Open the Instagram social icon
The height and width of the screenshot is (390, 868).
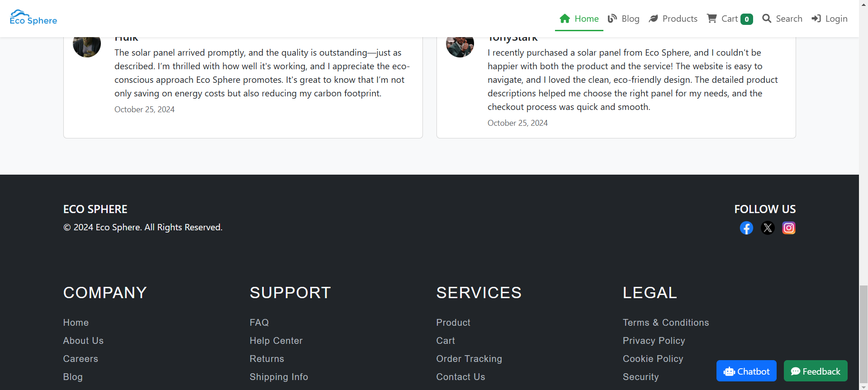click(x=789, y=228)
